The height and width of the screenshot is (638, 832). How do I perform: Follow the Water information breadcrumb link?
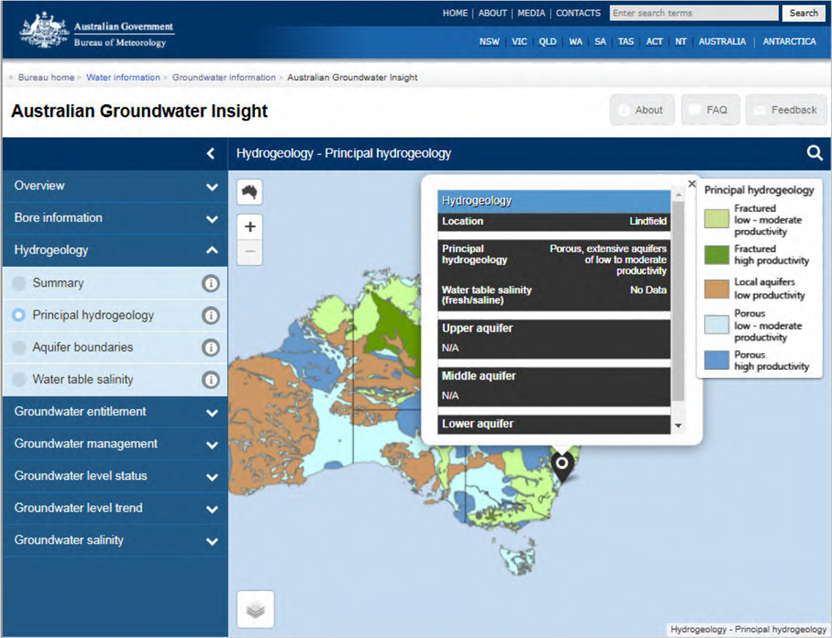pos(123,77)
